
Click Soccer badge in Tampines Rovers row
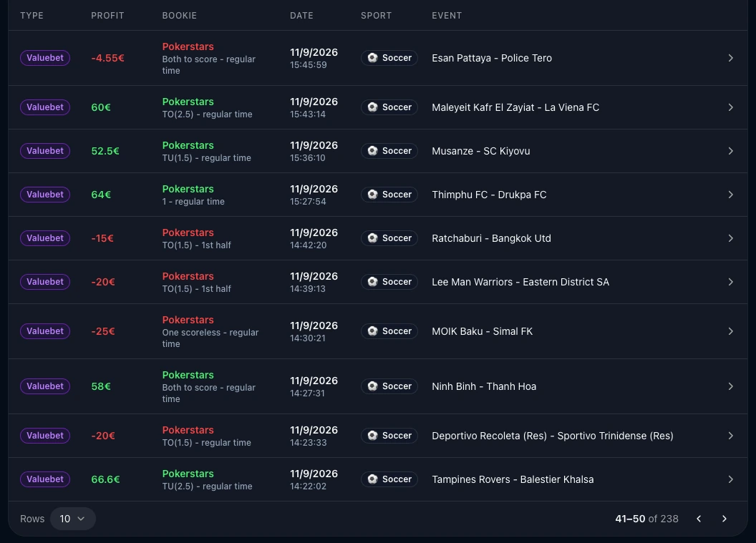[389, 479]
